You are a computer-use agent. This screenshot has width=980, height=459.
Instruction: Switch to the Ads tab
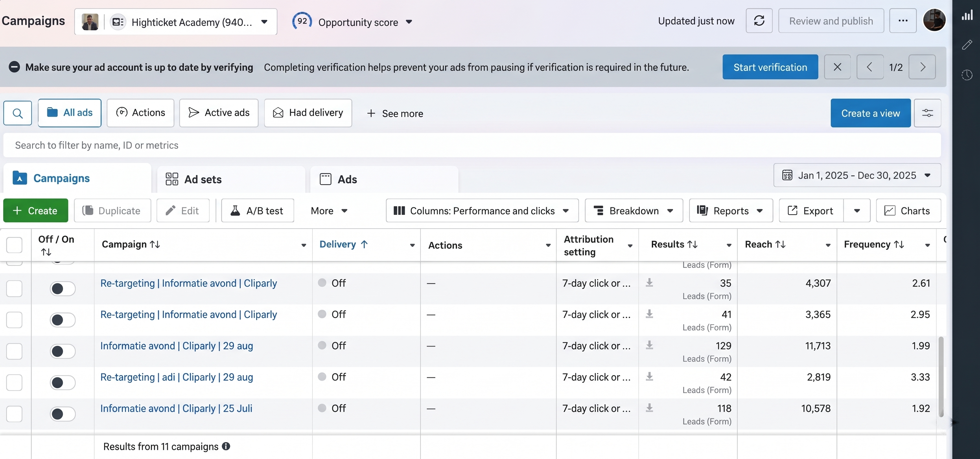point(384,179)
